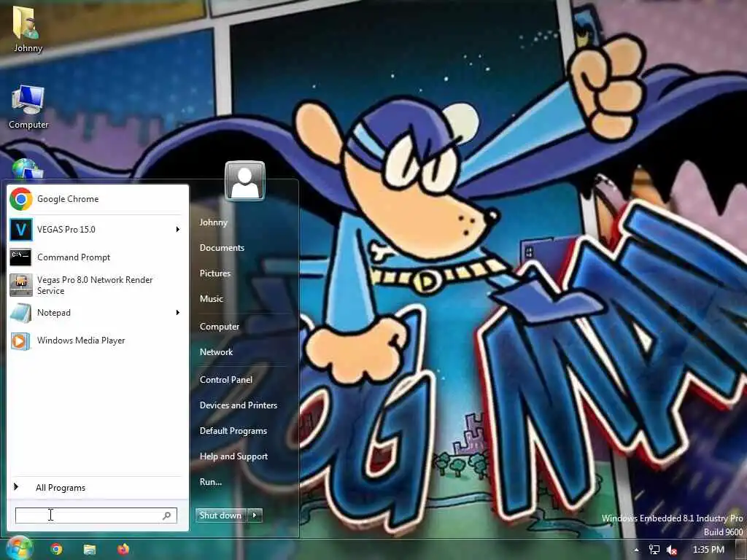The image size is (747, 560).
Task: Open Firefox from the taskbar
Action: point(123,550)
